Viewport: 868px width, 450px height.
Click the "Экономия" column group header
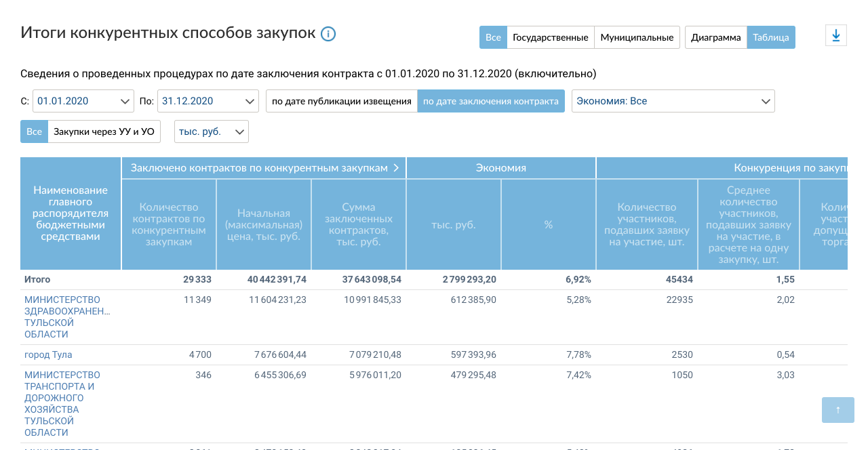(500, 168)
